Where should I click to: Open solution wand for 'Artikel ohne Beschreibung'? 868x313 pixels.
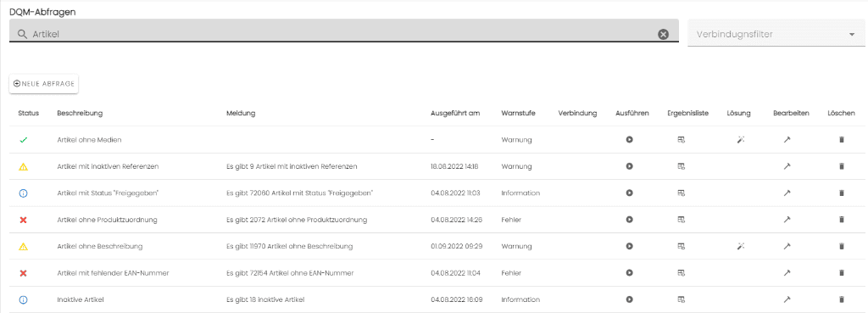coord(741,246)
